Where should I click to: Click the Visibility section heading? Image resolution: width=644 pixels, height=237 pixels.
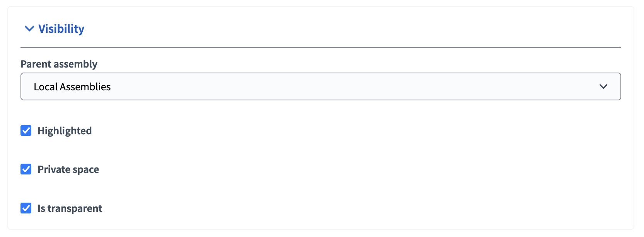point(61,29)
